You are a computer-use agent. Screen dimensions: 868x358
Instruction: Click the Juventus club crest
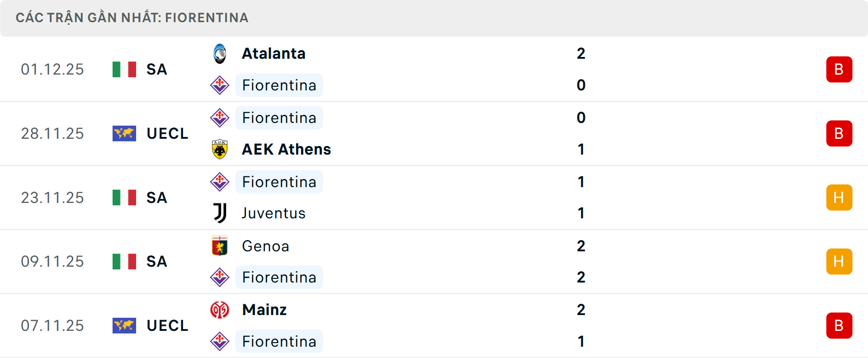click(220, 213)
